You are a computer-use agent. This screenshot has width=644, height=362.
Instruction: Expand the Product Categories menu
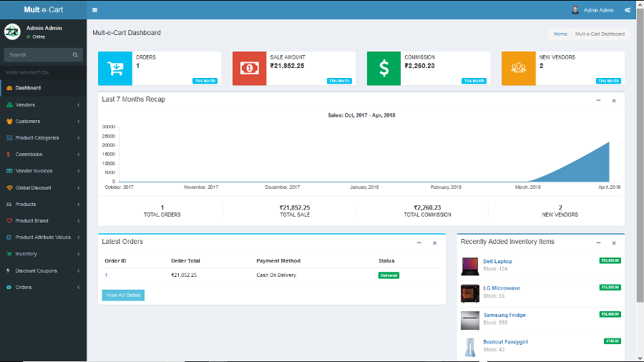click(43, 138)
